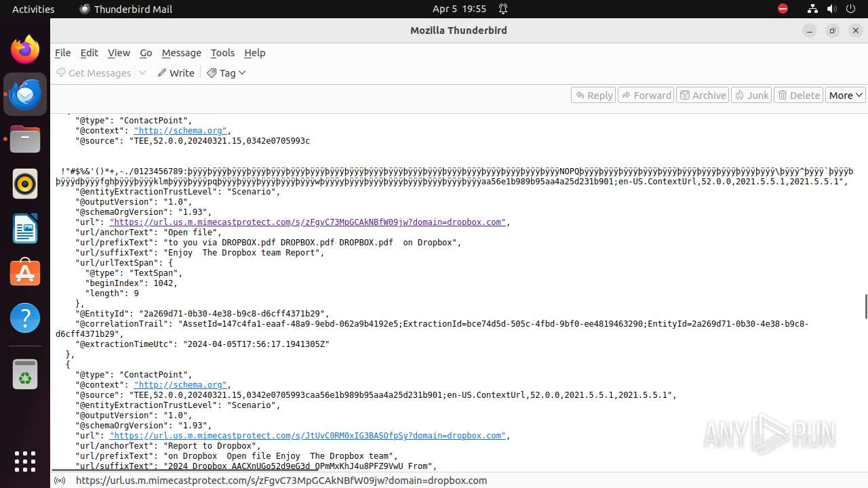Open the Tools menu
The image size is (868, 488).
point(222,53)
